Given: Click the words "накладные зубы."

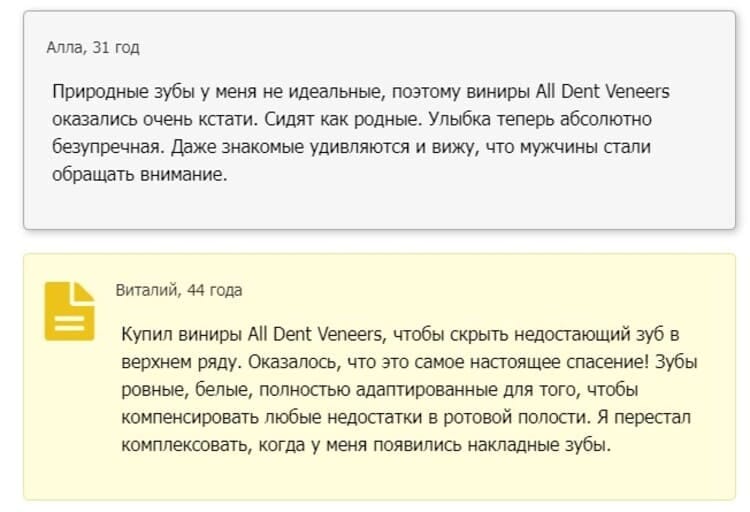Looking at the screenshot, I should click(x=539, y=445).
